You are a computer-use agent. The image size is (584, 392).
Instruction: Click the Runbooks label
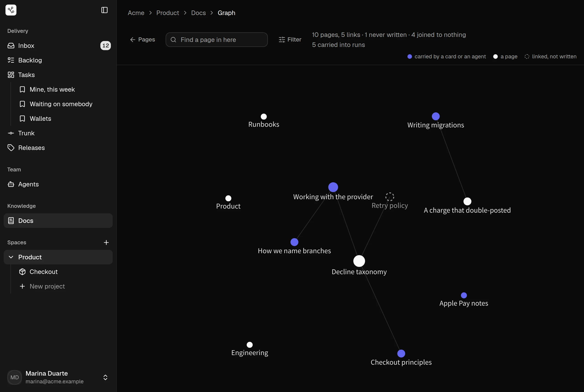[x=264, y=124]
